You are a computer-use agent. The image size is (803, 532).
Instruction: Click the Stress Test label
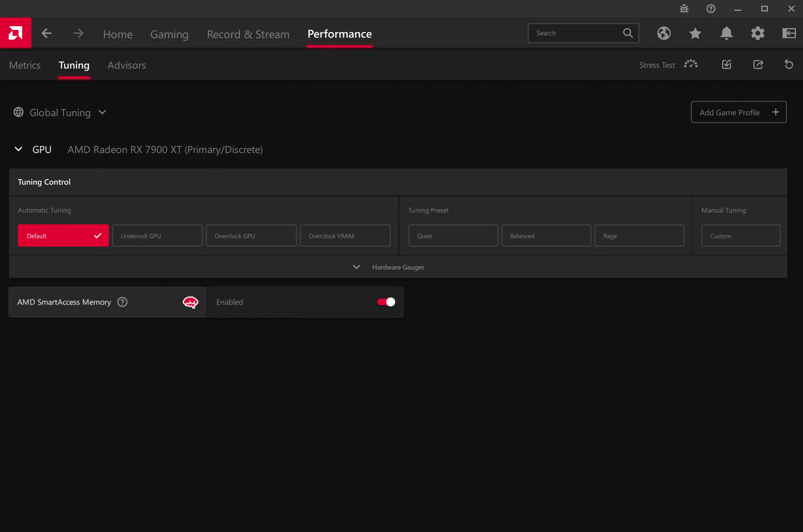click(x=657, y=65)
